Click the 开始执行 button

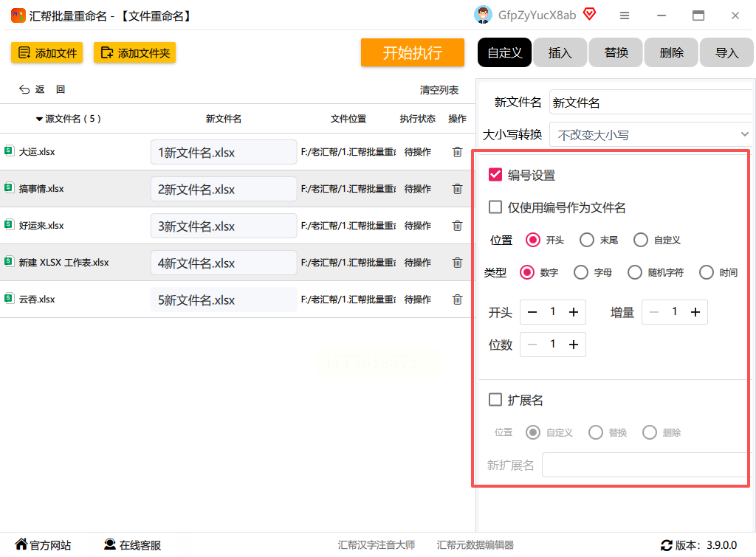click(412, 52)
